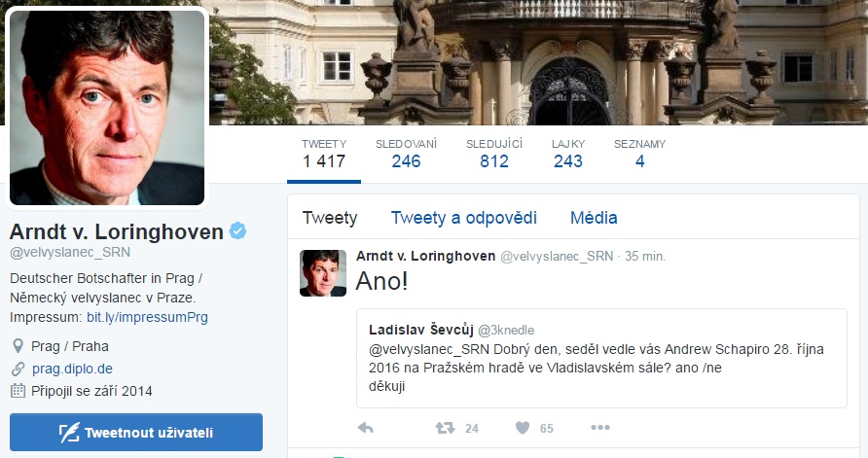Click the calendar icon by Připojil se září 2014
Image resolution: width=868 pixels, height=458 pixels.
(x=18, y=391)
